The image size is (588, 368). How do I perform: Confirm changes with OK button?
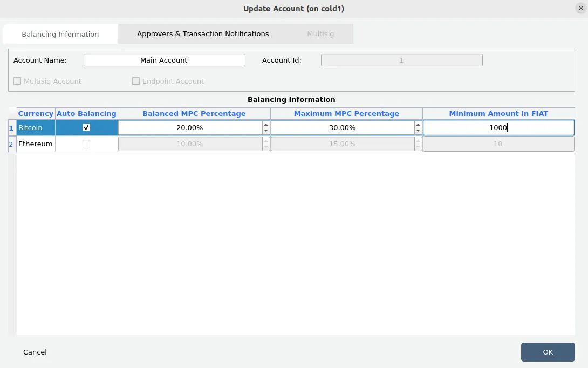[x=548, y=352]
